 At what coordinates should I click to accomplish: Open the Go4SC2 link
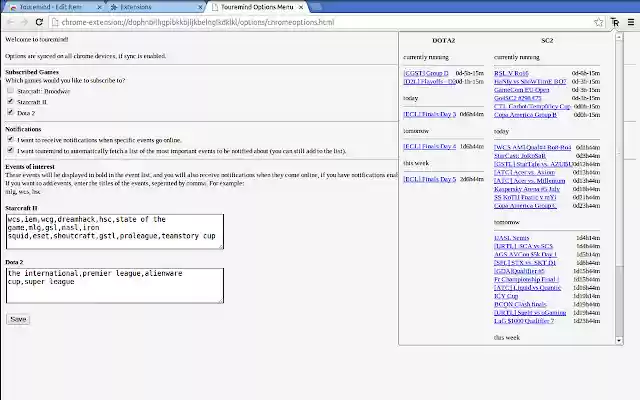click(517, 98)
